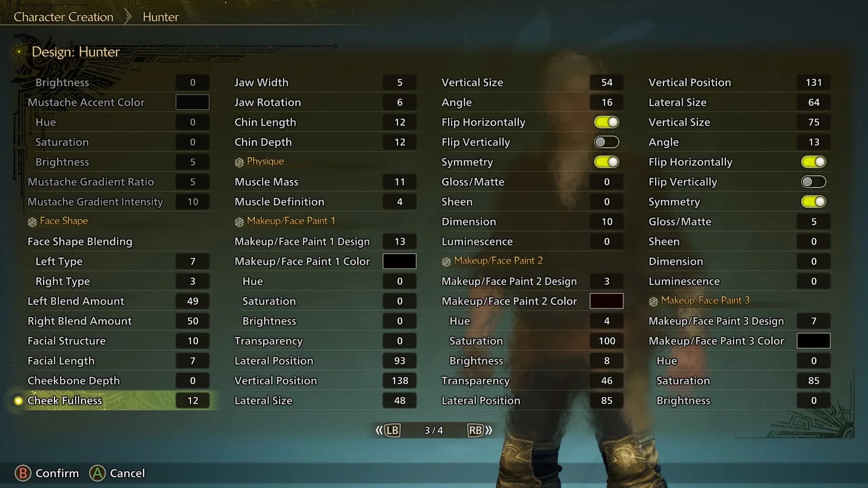This screenshot has width=868, height=488.
Task: Click Makeup/Face Paint 2 Color red swatch
Action: (x=606, y=301)
